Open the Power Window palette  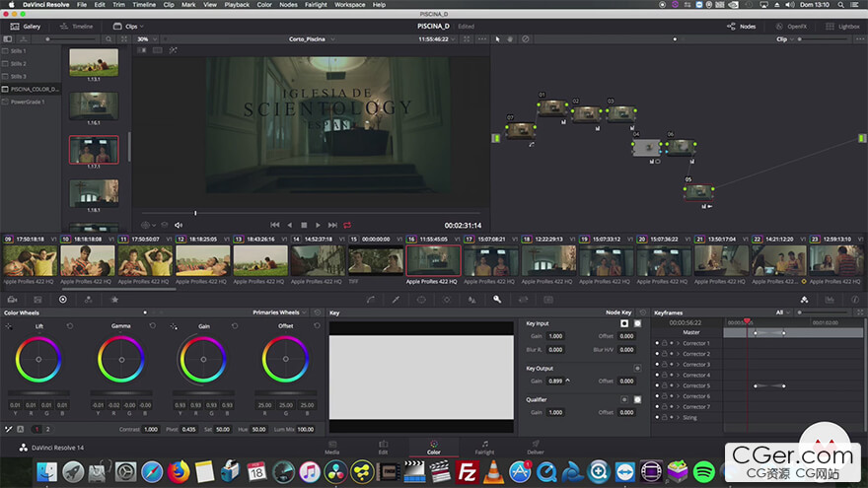[x=421, y=300]
